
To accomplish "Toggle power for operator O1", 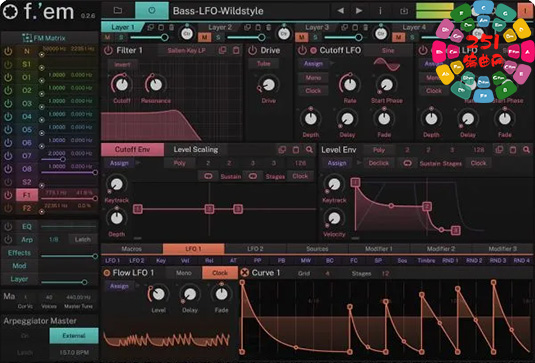I will tap(8, 77).
